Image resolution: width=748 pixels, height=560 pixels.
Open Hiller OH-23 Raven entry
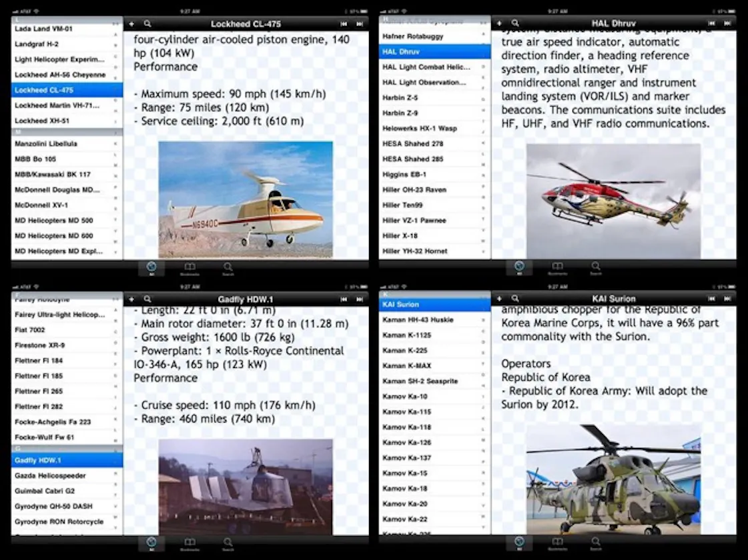[434, 190]
